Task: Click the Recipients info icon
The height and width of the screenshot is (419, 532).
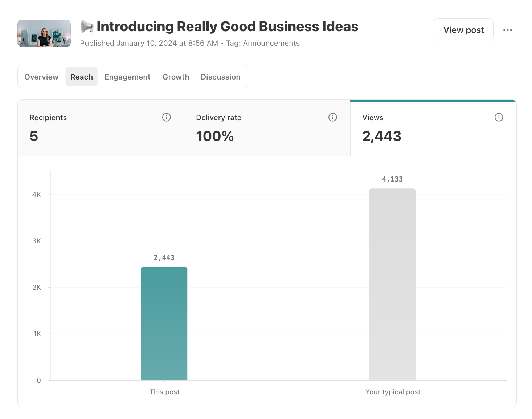Action: [166, 117]
